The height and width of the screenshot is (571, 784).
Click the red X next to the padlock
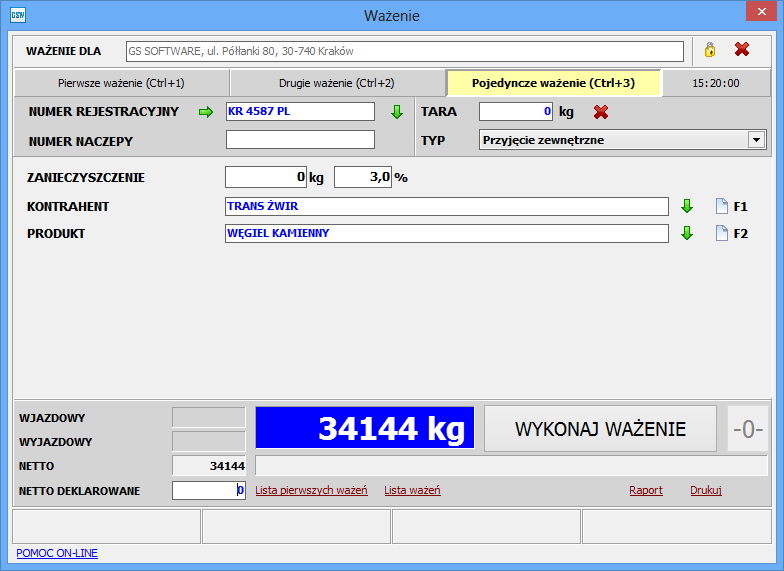742,50
